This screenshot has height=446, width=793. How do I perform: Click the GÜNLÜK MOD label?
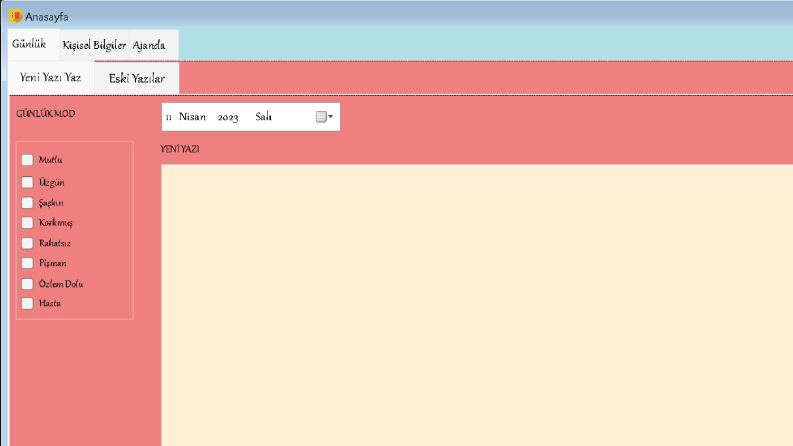[46, 114]
